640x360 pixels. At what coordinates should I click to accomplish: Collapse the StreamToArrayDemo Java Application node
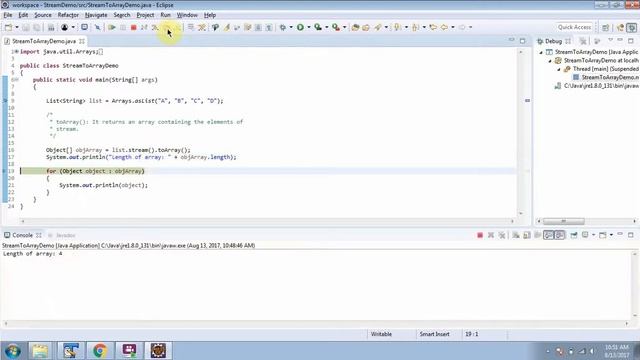[x=541, y=52]
